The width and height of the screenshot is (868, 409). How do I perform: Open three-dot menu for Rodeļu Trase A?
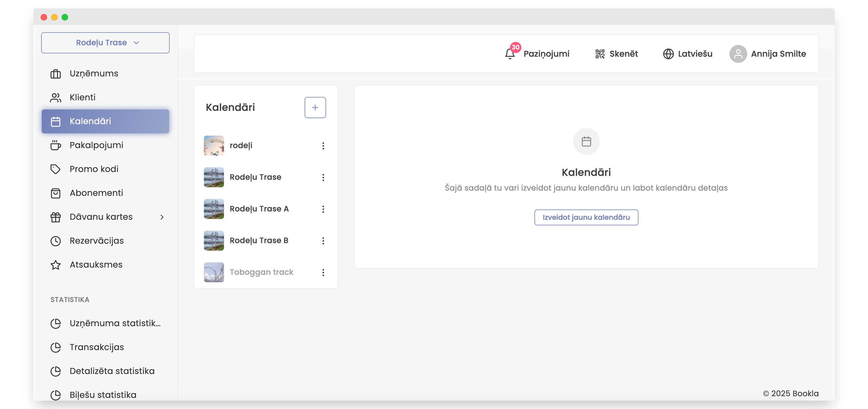(323, 209)
